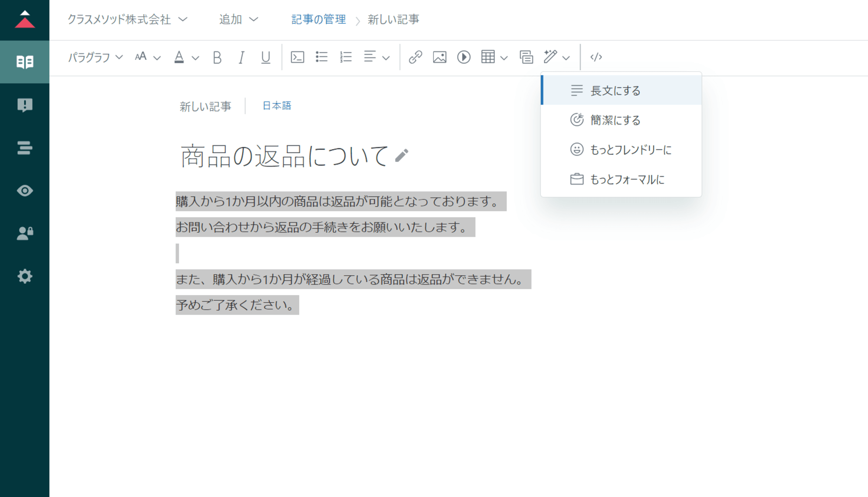868x497 pixels.
Task: Open the Knowledge base book icon
Action: [x=25, y=62]
